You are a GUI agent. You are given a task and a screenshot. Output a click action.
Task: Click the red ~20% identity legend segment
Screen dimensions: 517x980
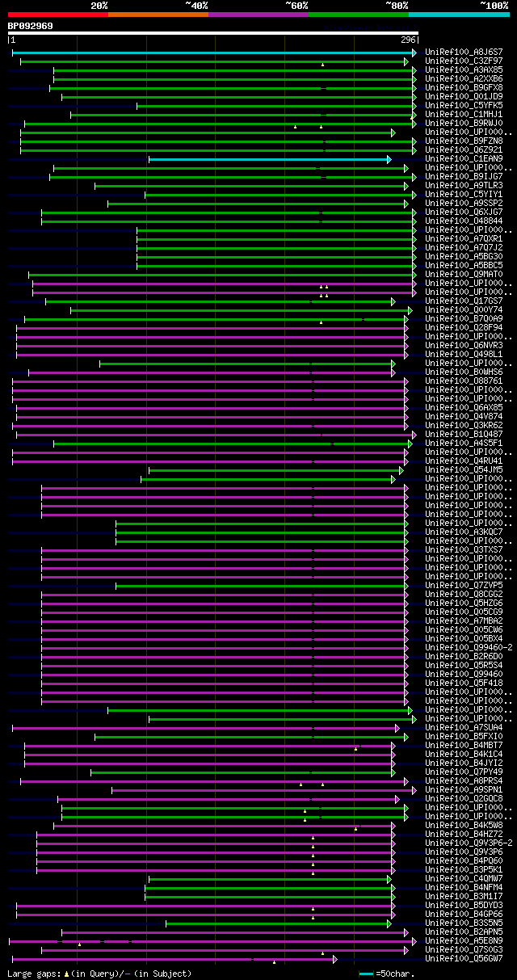coord(58,15)
